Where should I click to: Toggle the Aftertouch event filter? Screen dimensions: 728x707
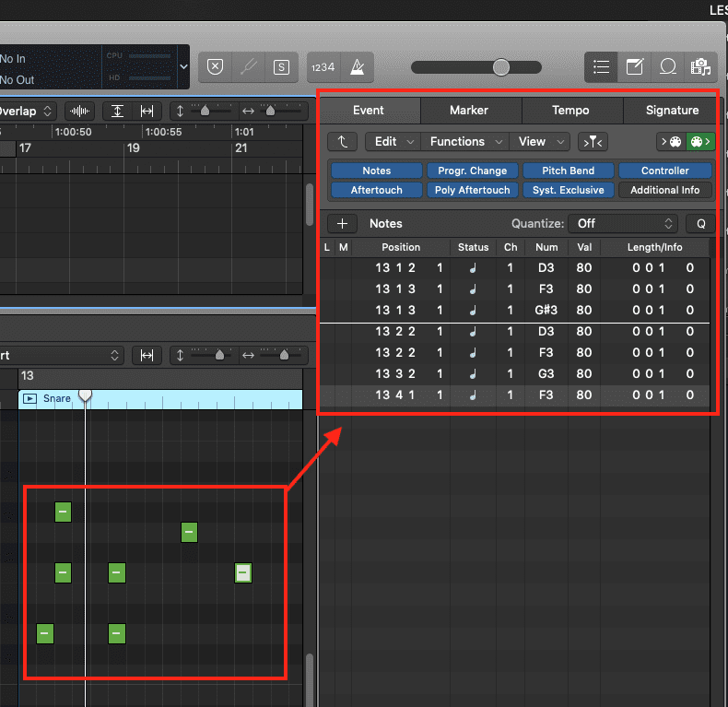(x=377, y=190)
